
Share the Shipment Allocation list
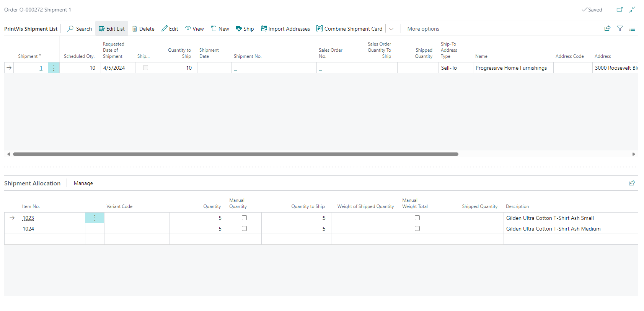pyautogui.click(x=632, y=183)
